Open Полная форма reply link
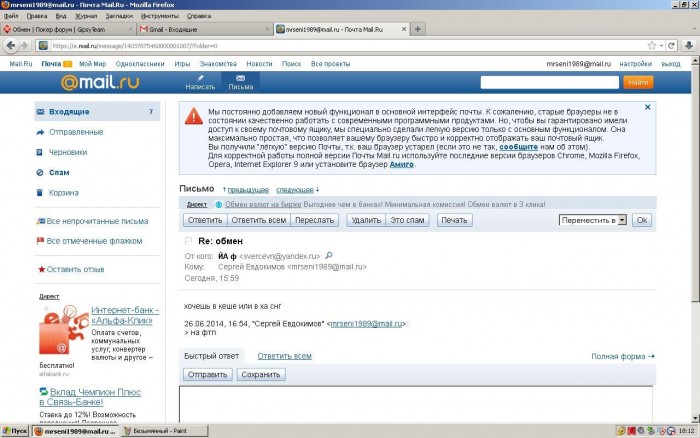700x438 pixels. (623, 356)
